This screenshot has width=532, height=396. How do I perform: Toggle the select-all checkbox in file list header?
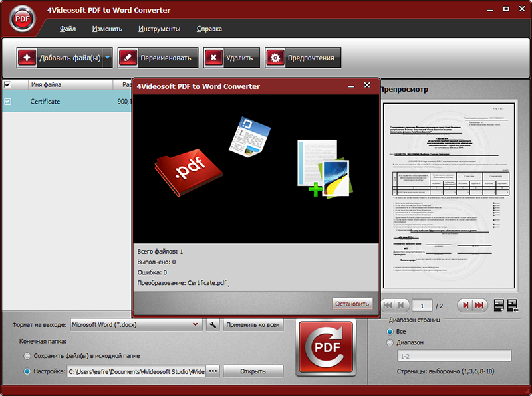[7, 85]
